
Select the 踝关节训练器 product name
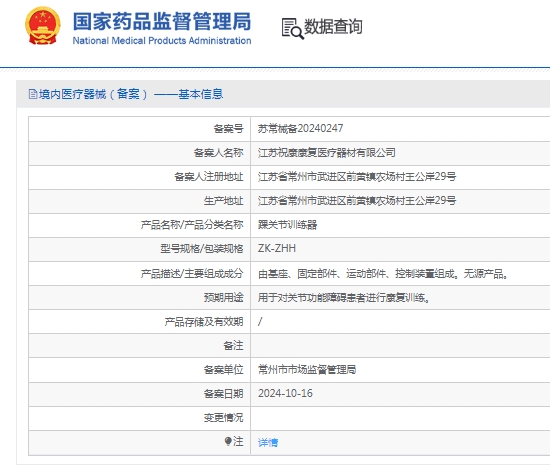click(x=287, y=224)
